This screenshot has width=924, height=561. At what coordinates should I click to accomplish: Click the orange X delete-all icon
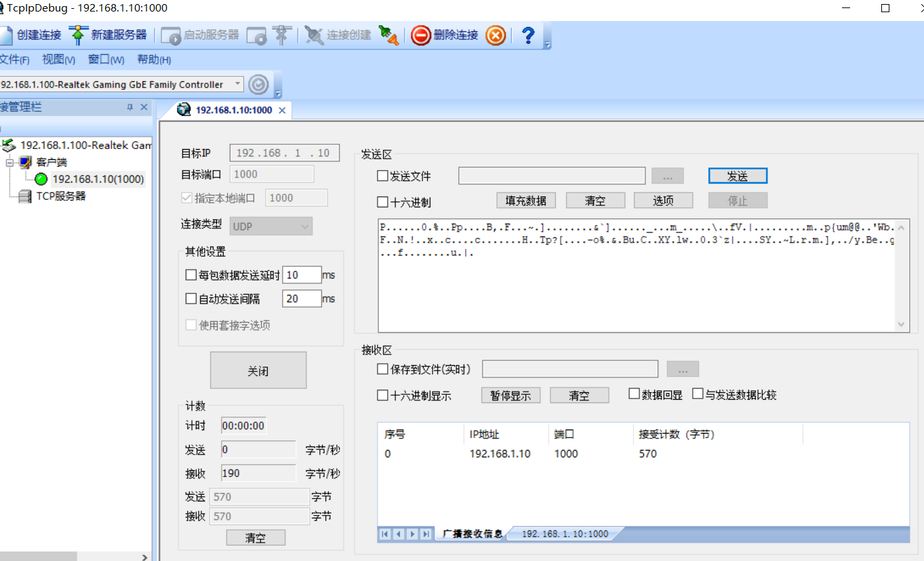(496, 35)
